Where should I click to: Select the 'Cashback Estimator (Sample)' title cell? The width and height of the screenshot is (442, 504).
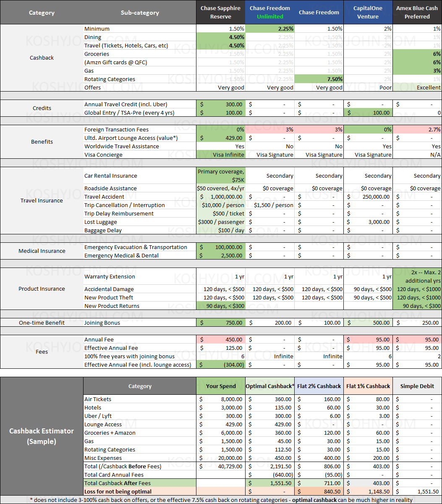(x=42, y=436)
